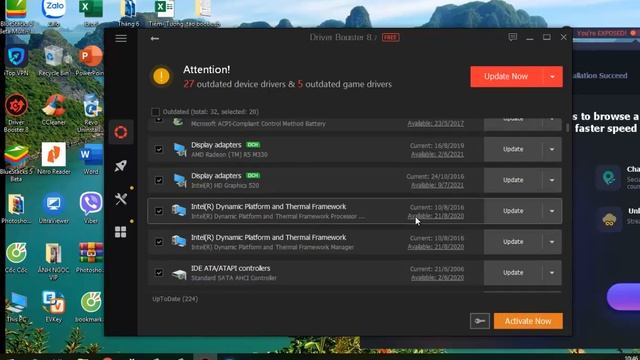Open the update options arrow for AMD Radeon
640x360 pixels.
552,149
